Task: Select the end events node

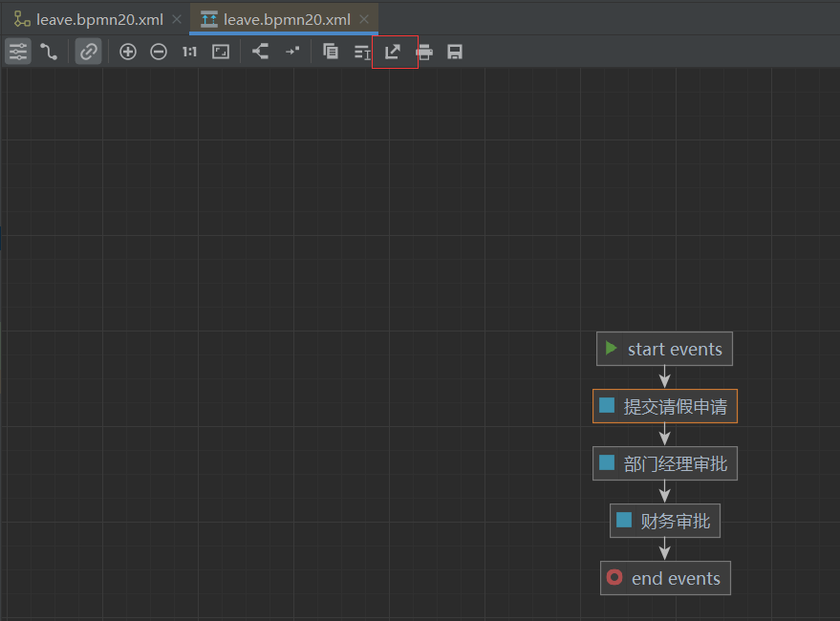Action: click(665, 578)
